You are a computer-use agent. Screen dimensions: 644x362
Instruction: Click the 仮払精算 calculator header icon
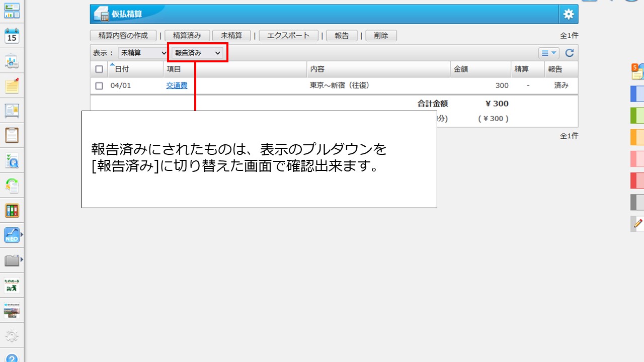(x=101, y=14)
